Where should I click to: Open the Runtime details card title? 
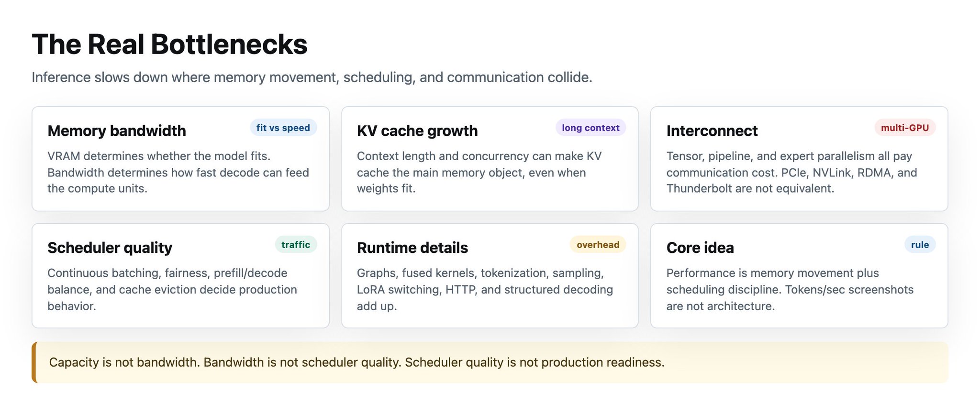click(412, 248)
